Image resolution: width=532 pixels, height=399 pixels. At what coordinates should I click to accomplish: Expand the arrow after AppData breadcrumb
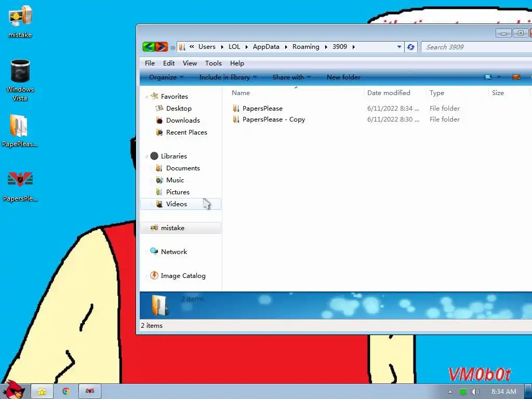pos(286,47)
